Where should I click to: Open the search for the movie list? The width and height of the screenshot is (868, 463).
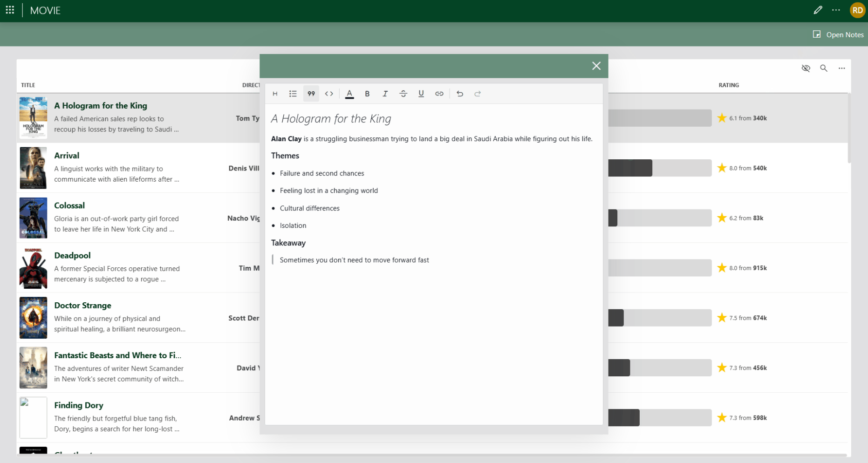(x=824, y=68)
